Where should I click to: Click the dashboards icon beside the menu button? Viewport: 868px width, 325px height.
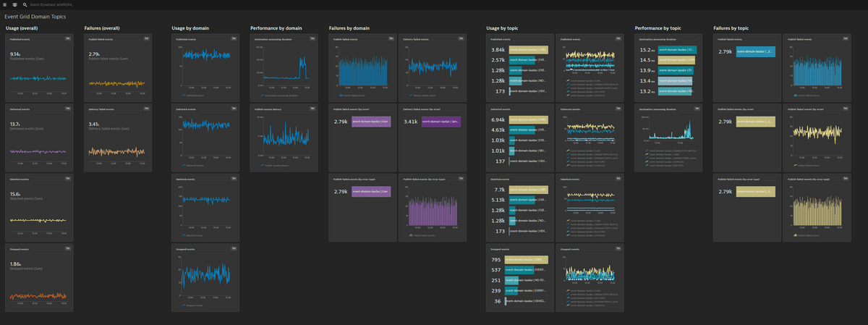14,4
